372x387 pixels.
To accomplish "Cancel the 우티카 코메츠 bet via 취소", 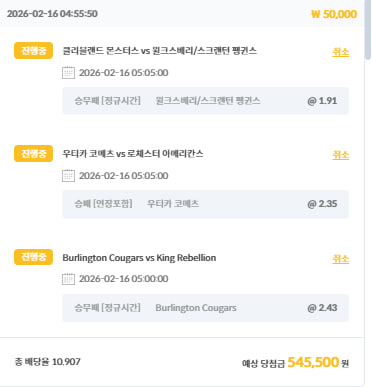I will click(340, 155).
